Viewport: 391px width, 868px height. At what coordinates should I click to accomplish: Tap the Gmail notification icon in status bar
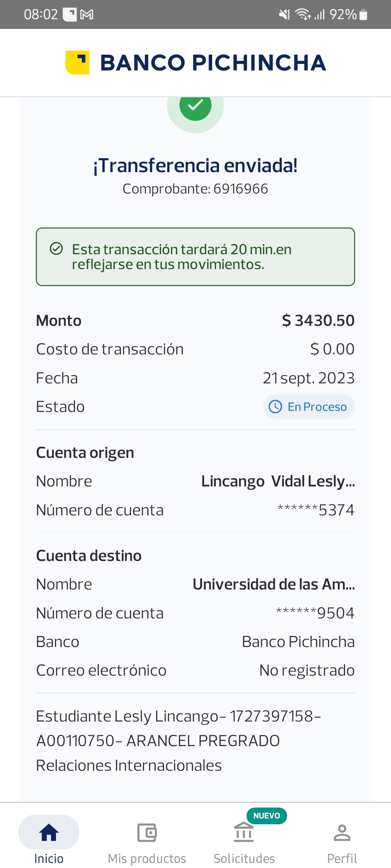(x=87, y=14)
